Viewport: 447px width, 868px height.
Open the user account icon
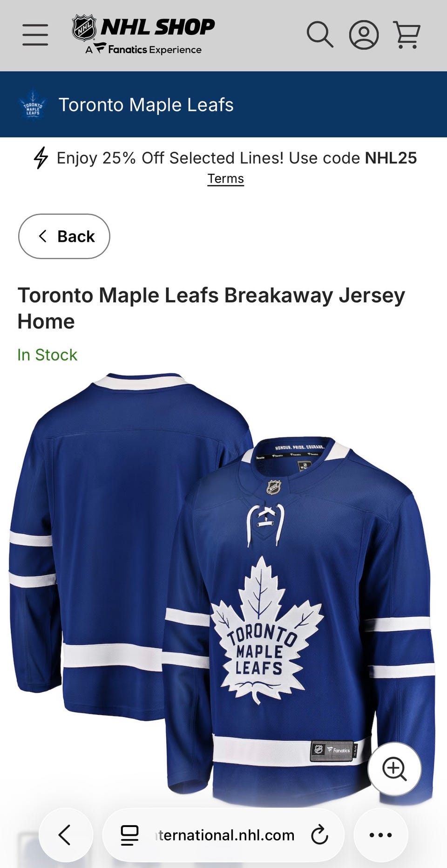(364, 35)
